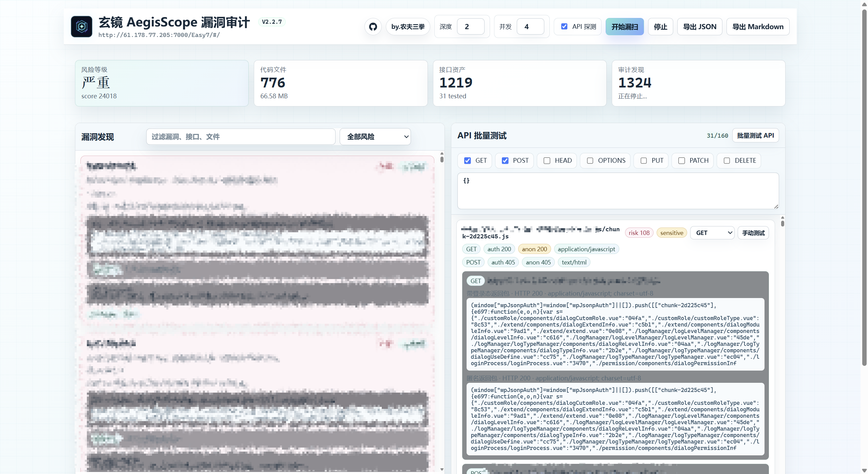Click the API results list scrollbar thumb
This screenshot has height=474, width=868.
coord(782,223)
